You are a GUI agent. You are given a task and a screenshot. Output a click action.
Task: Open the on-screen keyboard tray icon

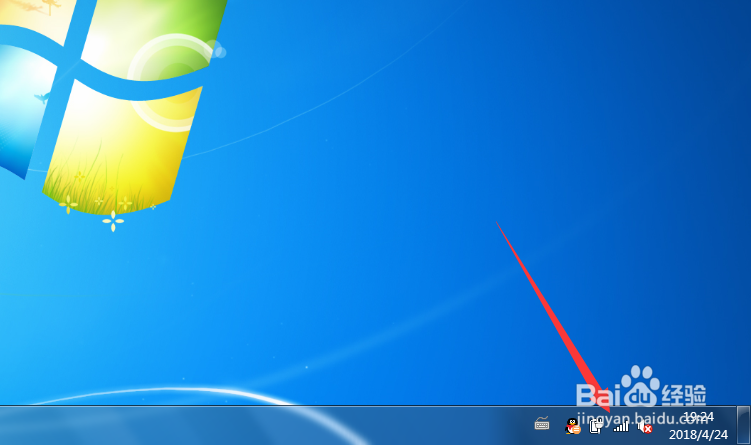coord(542,423)
